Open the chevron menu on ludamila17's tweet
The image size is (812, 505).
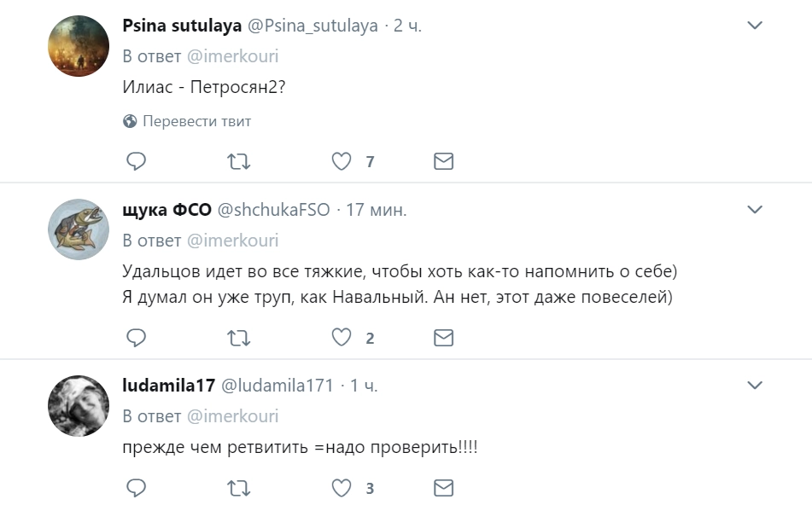[755, 385]
